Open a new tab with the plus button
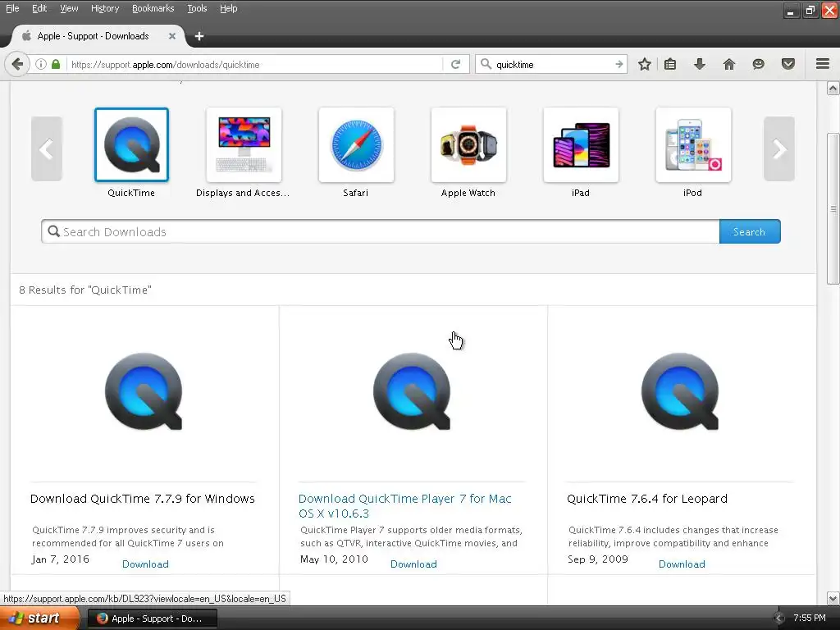Viewport: 840px width, 630px height. [x=199, y=36]
